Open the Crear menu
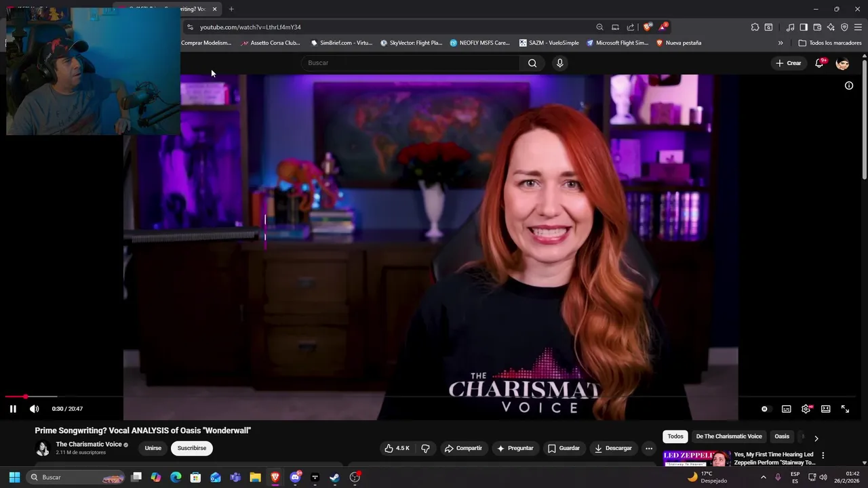The image size is (868, 488). coord(789,63)
